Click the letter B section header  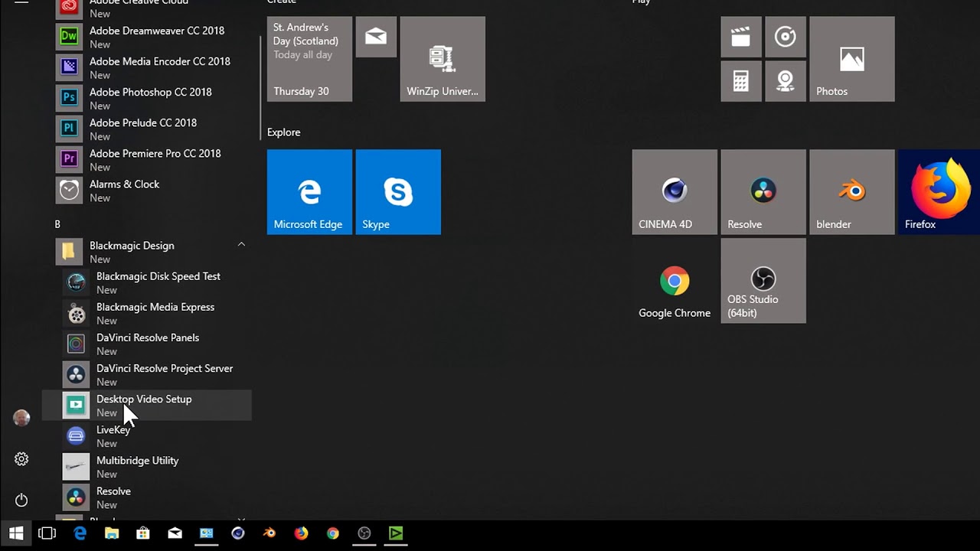pyautogui.click(x=57, y=224)
